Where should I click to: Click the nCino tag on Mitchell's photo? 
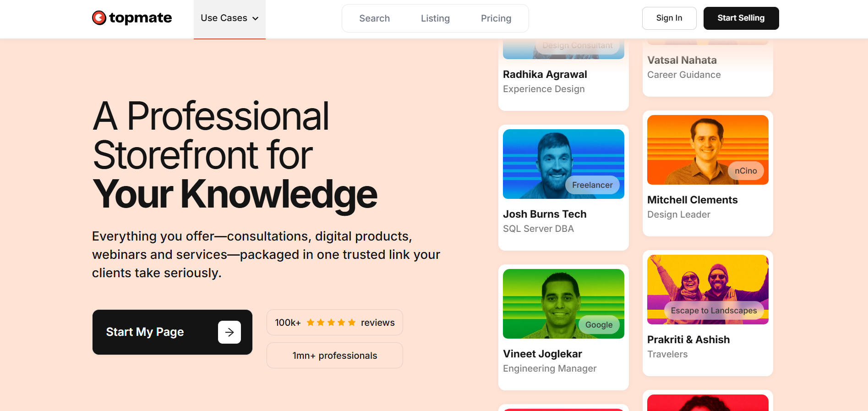click(746, 171)
